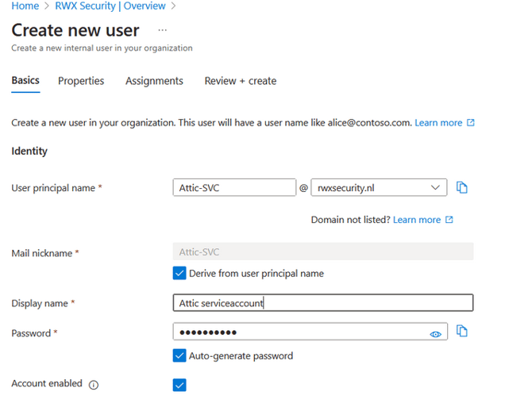
Task: Click external link icon beside Domain not listed
Action: pyautogui.click(x=449, y=220)
